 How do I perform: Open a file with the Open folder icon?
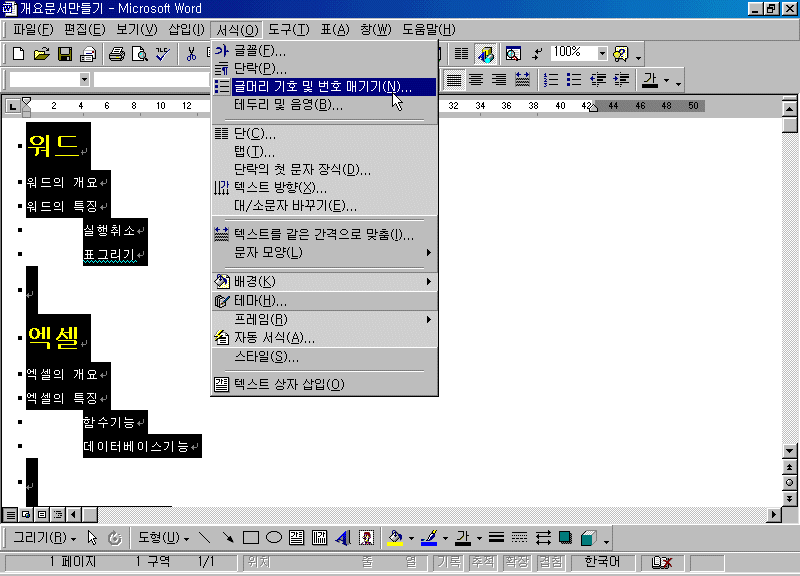click(x=41, y=54)
